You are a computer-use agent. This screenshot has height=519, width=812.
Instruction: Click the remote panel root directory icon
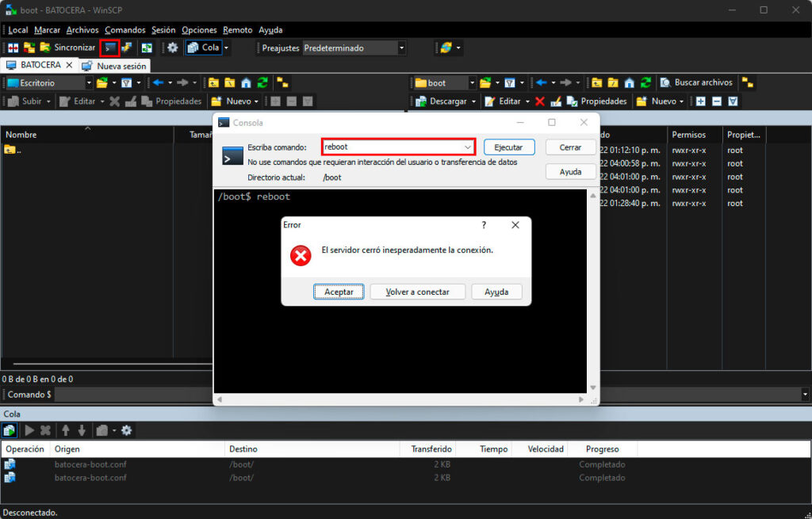click(x=613, y=82)
